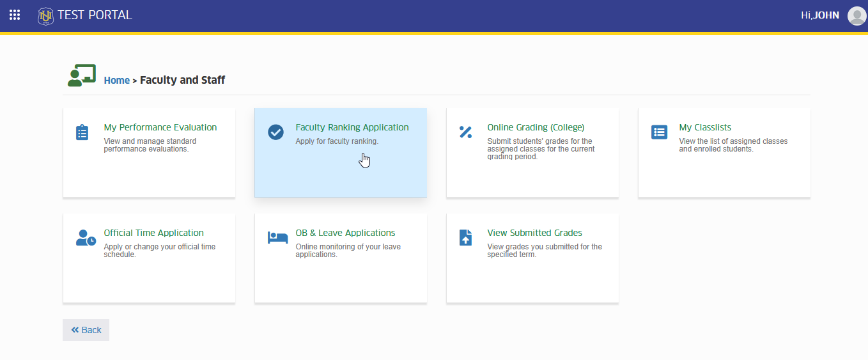The image size is (868, 360).
Task: Click 'View the list of assigned classes' text
Action: [734, 145]
